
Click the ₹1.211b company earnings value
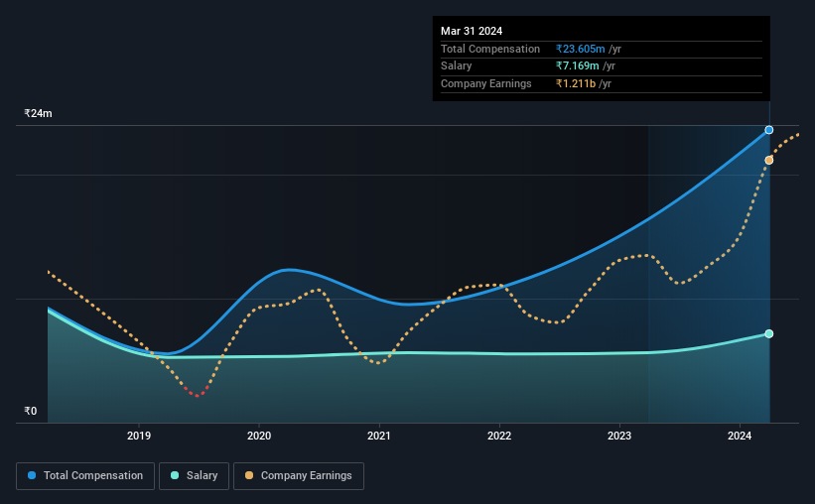point(576,83)
